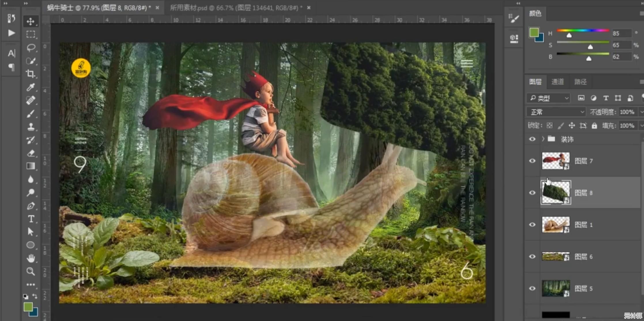
Task: Select the Hand tool
Action: coord(31,258)
